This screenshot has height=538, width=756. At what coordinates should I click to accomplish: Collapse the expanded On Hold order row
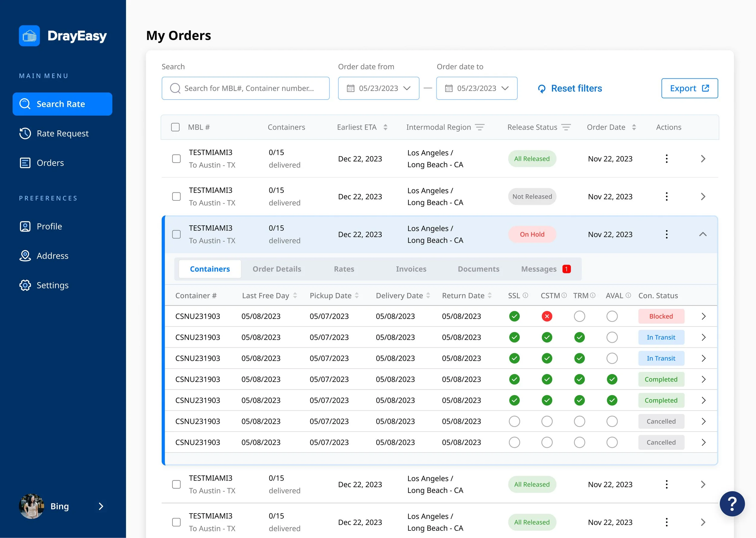tap(703, 235)
